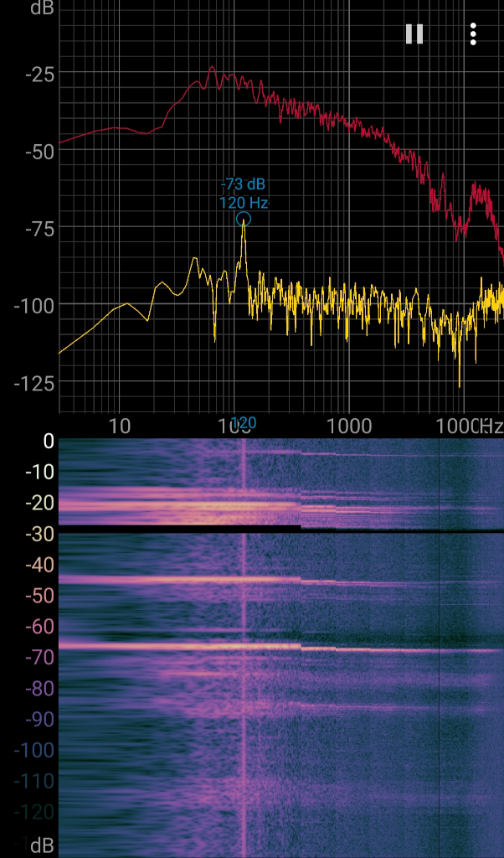The image size is (504, 858).
Task: Click the black horizontal gap in the waterfall
Action: point(167,527)
